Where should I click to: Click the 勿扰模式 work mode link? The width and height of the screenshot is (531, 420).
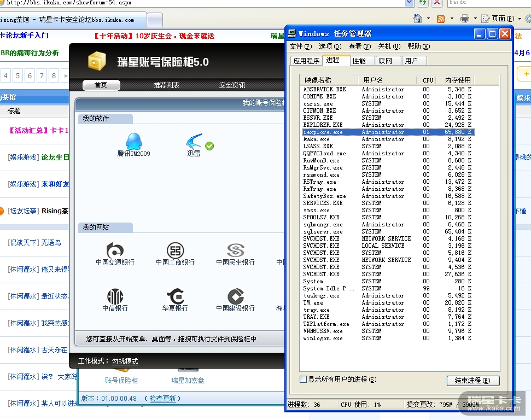click(125, 361)
